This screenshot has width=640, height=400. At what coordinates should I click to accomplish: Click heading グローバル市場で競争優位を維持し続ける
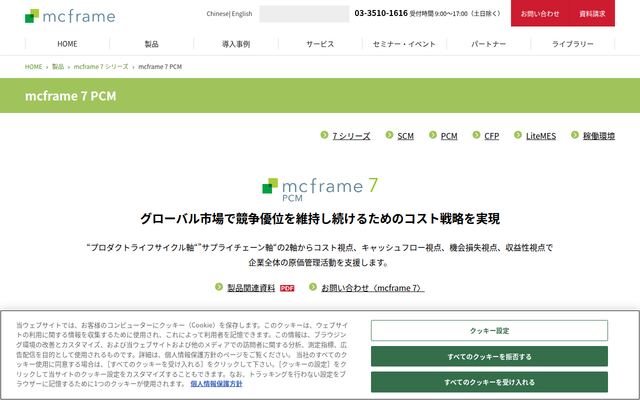pyautogui.click(x=320, y=219)
